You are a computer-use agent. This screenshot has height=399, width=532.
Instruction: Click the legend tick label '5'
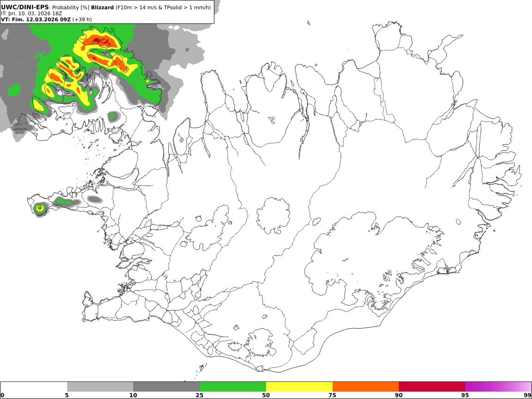(67, 395)
